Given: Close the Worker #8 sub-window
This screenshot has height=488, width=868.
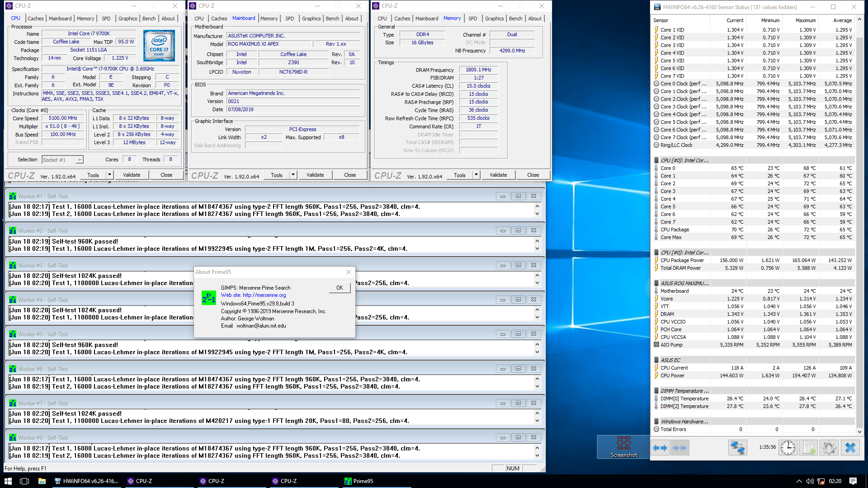Looking at the screenshot, I should pos(533,437).
